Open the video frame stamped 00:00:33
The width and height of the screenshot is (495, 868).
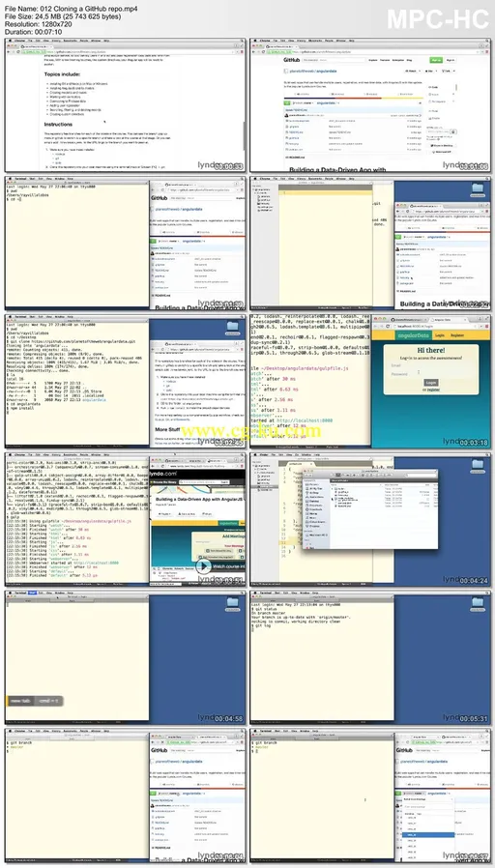point(126,105)
